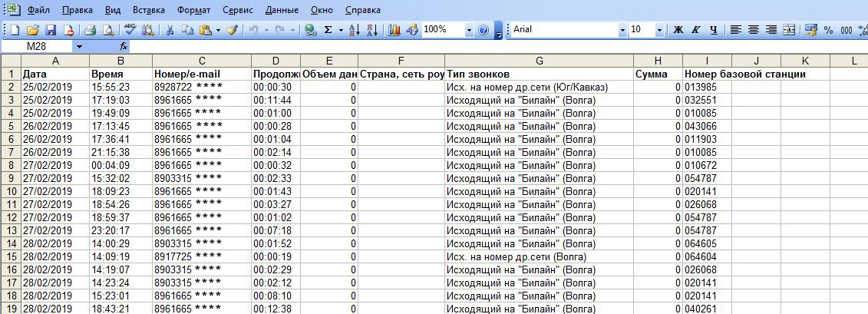868x314 pixels.
Task: Click the Name Box showing M28
Action: [x=37, y=47]
